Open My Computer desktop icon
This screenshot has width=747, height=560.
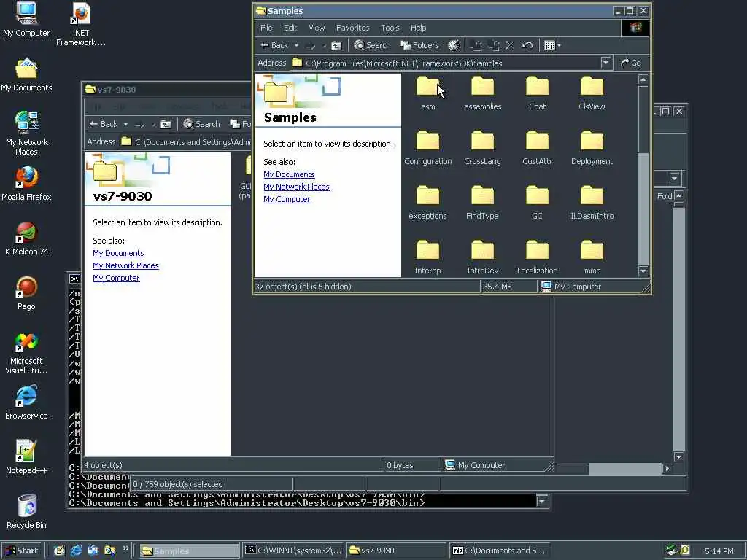[26, 20]
